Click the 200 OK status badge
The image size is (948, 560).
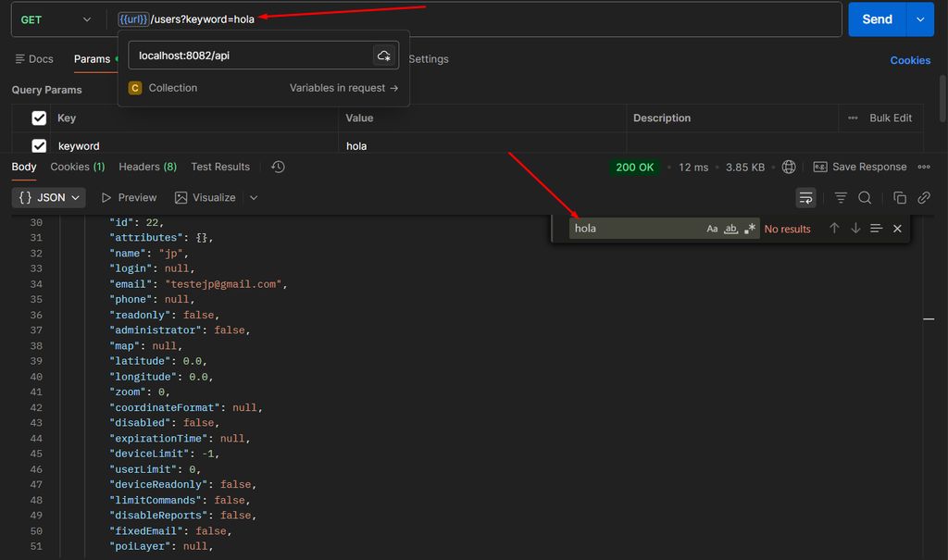(634, 168)
